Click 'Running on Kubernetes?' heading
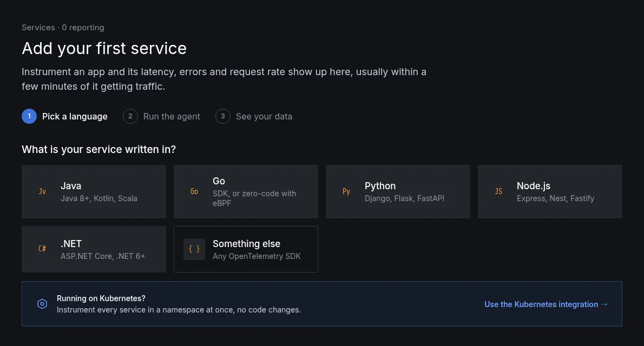The width and height of the screenshot is (644, 346). tap(101, 298)
